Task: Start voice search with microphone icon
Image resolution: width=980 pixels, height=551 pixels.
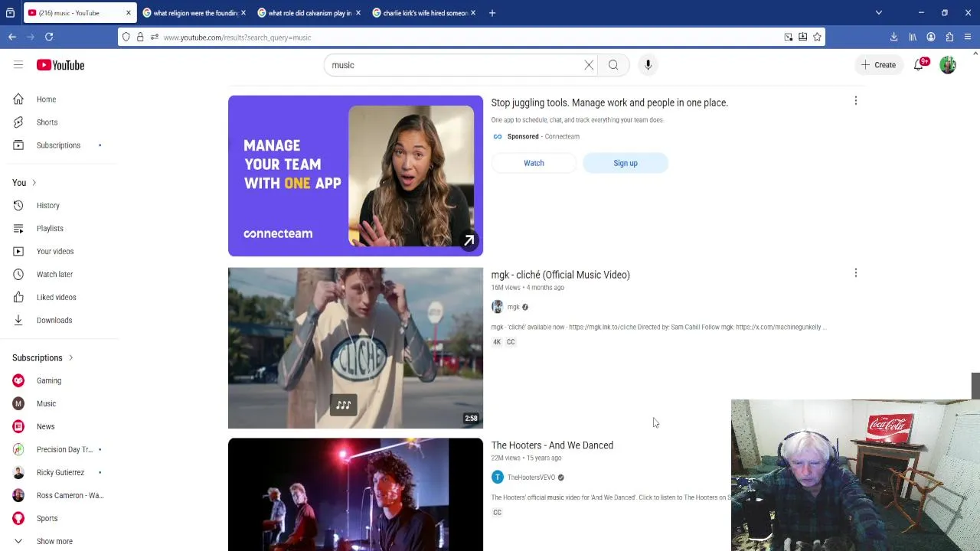Action: [x=648, y=65]
